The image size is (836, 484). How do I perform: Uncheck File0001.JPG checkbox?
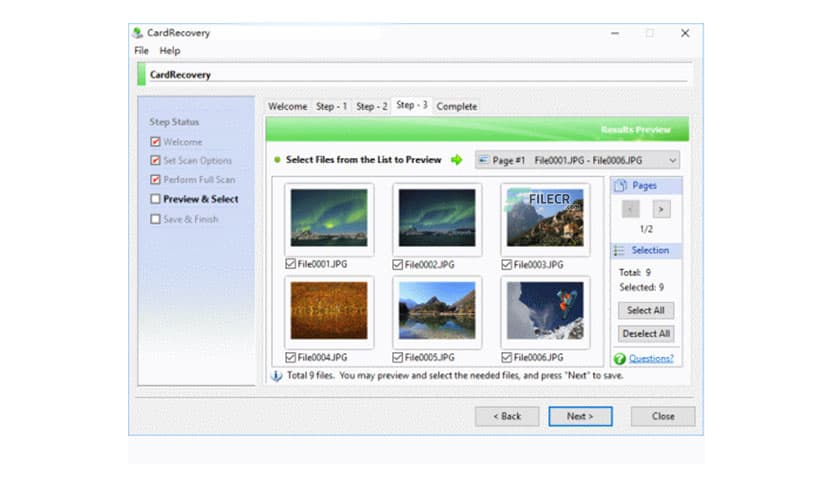291,264
